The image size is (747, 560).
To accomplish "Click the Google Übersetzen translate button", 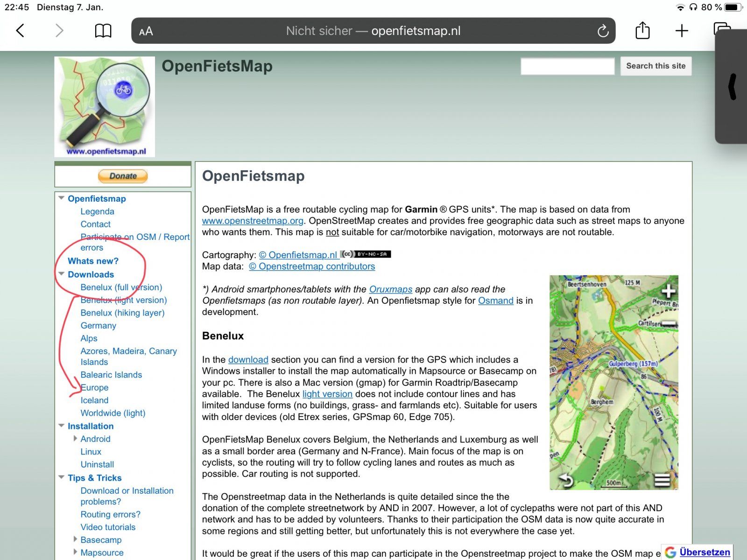I will click(698, 552).
